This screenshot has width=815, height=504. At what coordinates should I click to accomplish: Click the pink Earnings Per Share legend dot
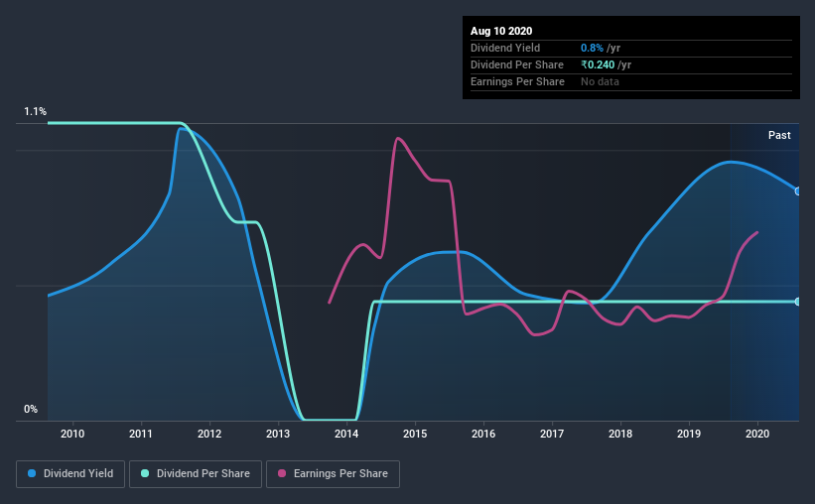click(x=282, y=473)
